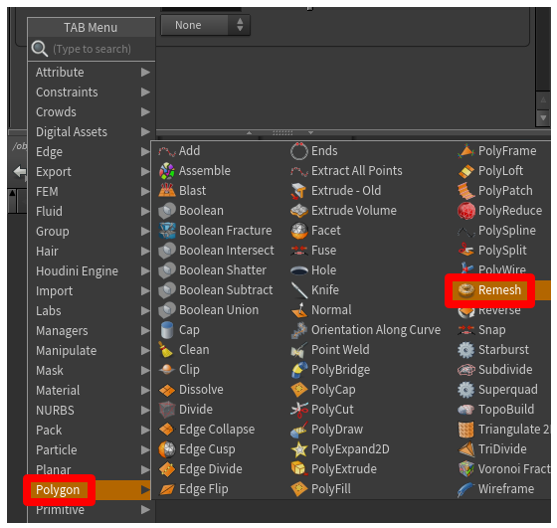Click the Voronoi Fracture cube icon
The width and height of the screenshot is (557, 528).
(466, 469)
